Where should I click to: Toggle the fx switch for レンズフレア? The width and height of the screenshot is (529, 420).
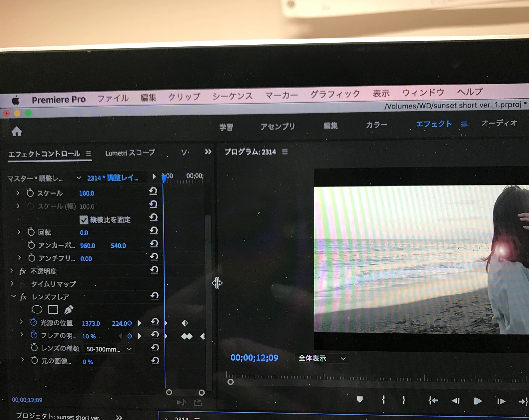click(23, 297)
